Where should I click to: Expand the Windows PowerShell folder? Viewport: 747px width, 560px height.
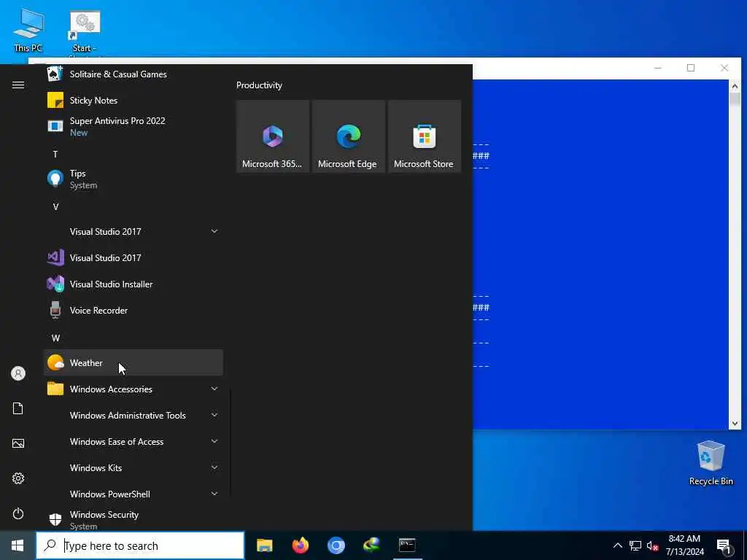coord(133,494)
